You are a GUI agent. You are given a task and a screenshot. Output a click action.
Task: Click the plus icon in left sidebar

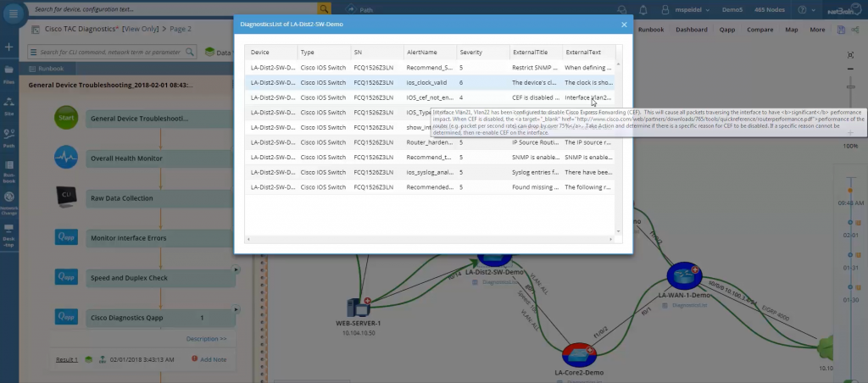tap(8, 47)
